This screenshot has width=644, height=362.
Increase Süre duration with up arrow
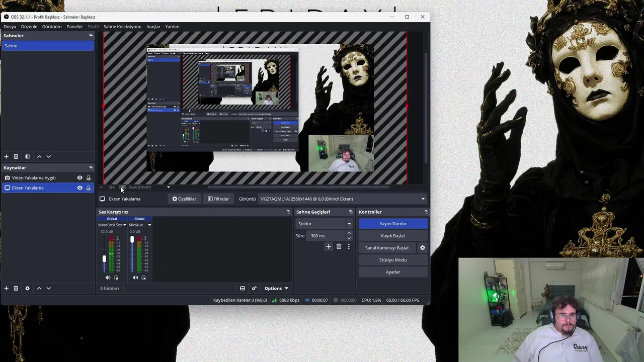[349, 233]
